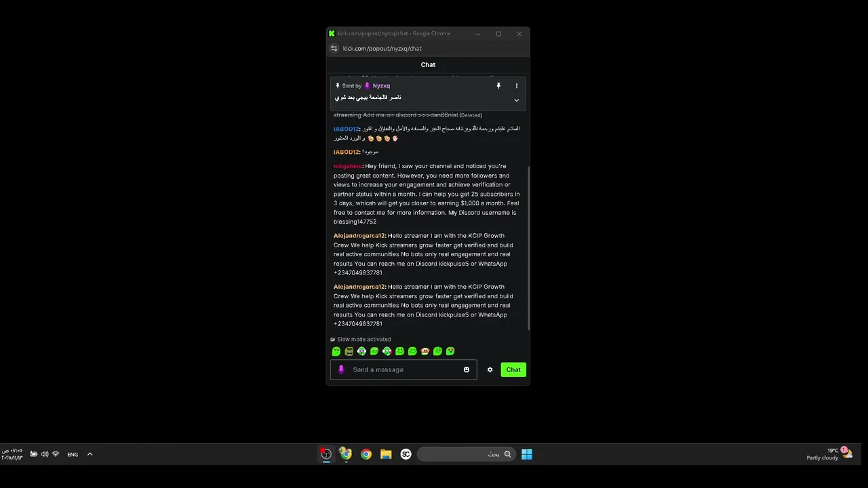Image resolution: width=868 pixels, height=488 pixels.
Task: Open site information icon in address bar
Action: pos(334,49)
